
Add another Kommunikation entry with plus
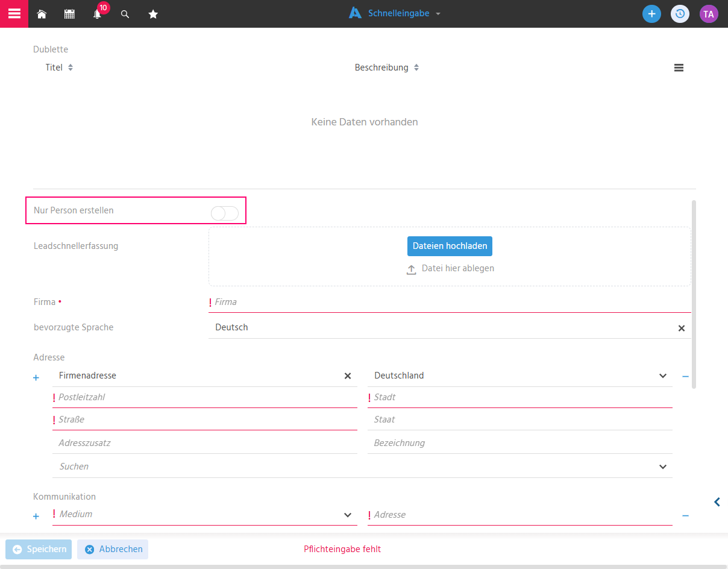(36, 517)
